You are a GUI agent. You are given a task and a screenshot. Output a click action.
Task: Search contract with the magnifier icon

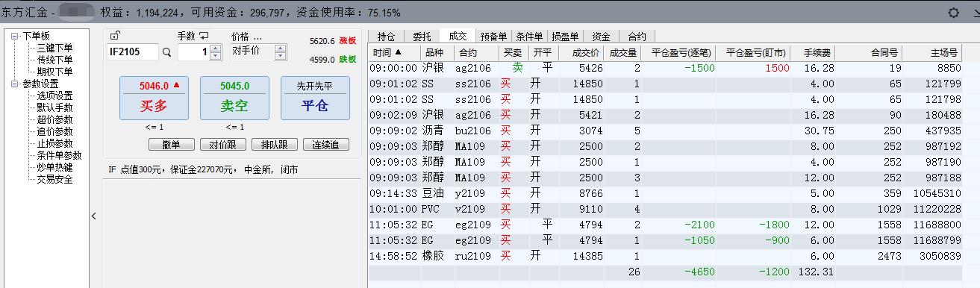coord(166,52)
